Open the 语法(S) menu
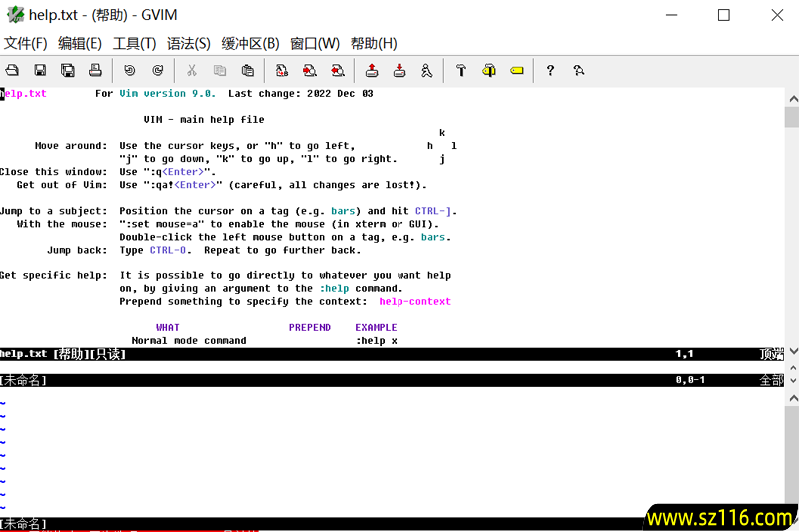799x532 pixels. [x=188, y=43]
